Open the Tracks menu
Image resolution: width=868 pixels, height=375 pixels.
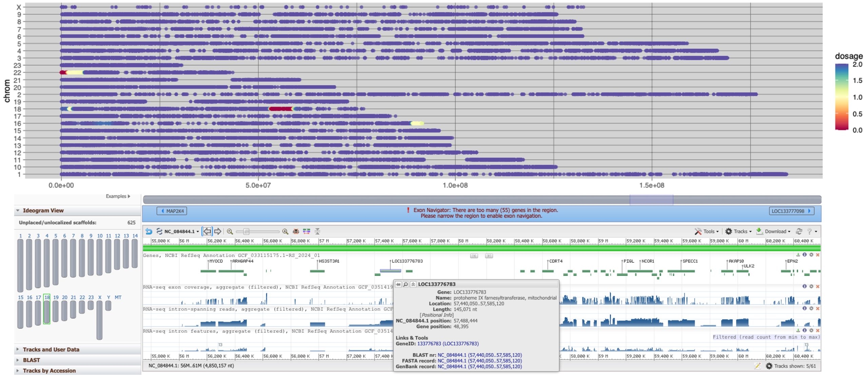738,231
